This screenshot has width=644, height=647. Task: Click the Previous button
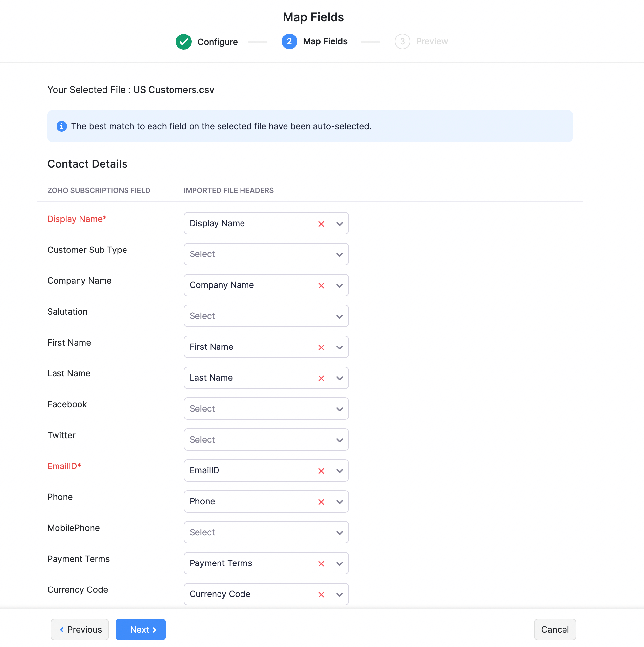click(80, 629)
